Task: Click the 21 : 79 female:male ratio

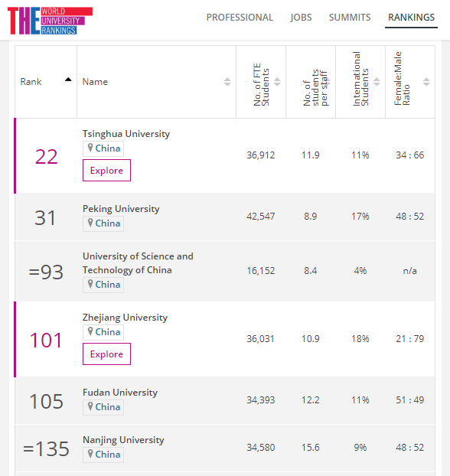Action: [410, 338]
